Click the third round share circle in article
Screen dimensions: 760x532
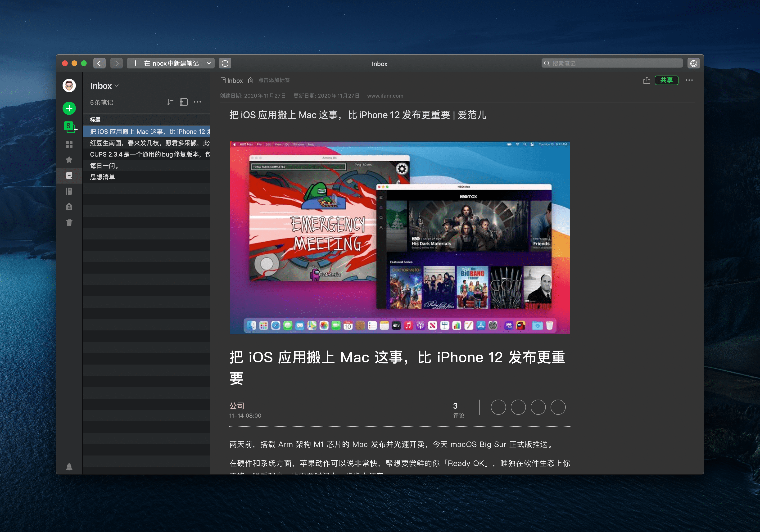point(538,407)
